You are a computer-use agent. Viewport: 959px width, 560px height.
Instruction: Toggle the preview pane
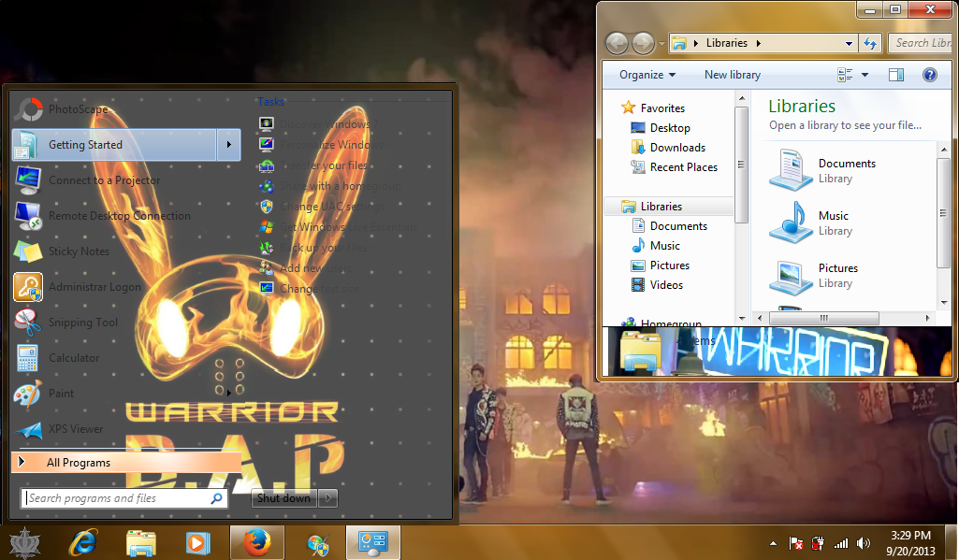[896, 75]
